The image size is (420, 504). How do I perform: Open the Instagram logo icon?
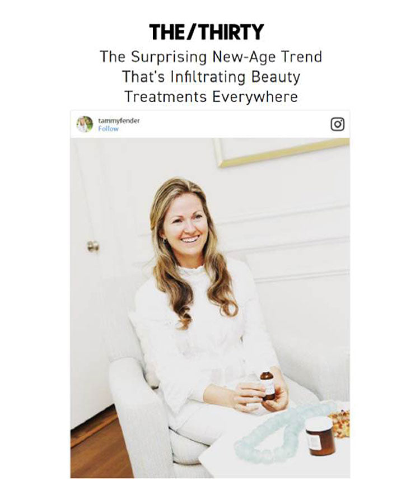click(x=338, y=124)
